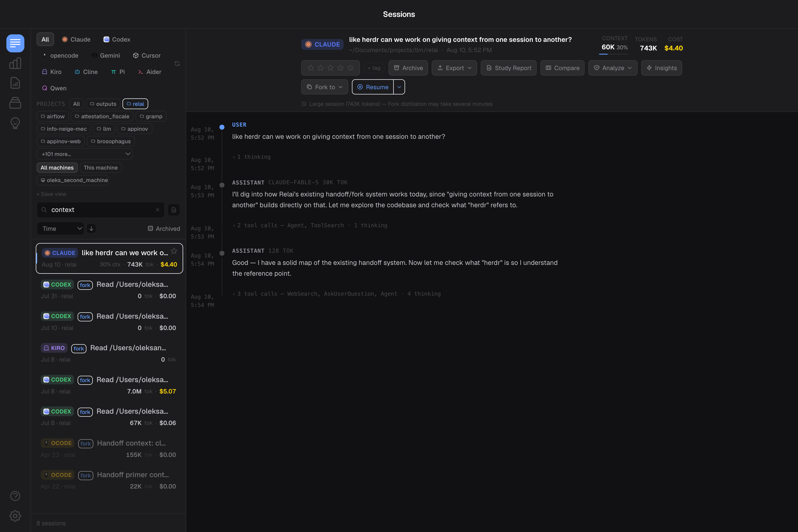Screen dimensions: 798x532
Task: Filter by Aider agent
Action: [149, 71]
